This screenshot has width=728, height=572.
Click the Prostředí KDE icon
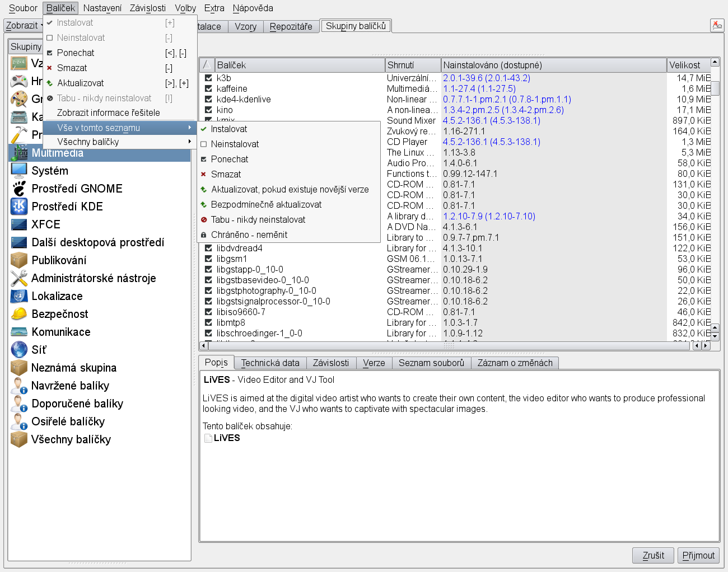19,207
